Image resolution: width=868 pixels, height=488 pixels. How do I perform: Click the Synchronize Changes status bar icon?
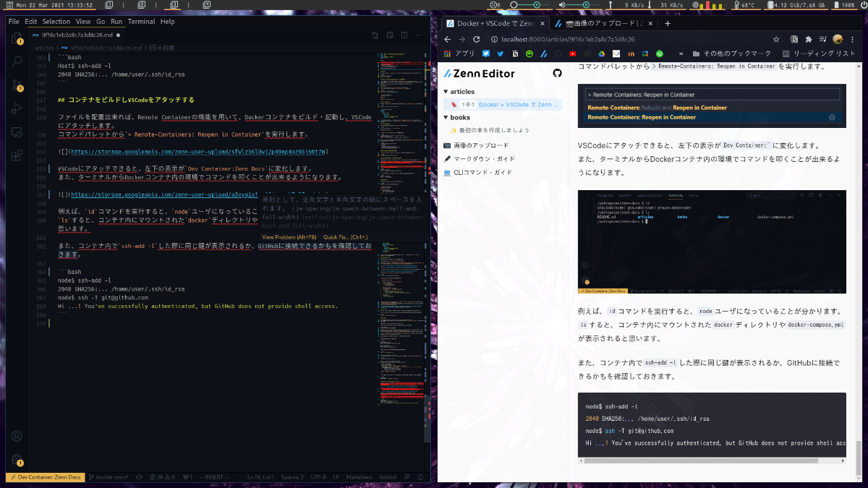[139, 477]
